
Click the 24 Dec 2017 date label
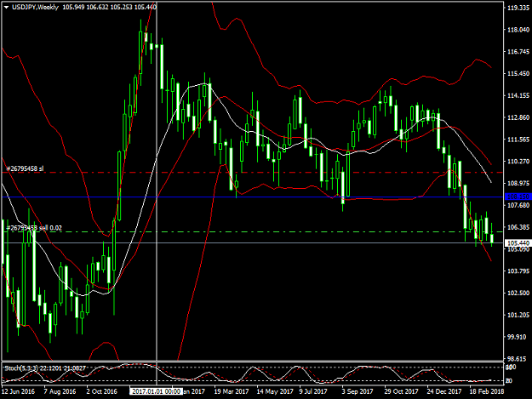tap(444, 391)
